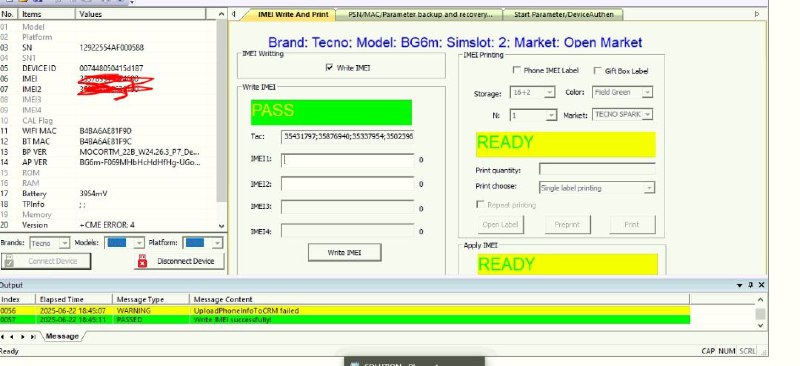Toggle the Write IMEI checkbox
The image size is (800, 366).
pyautogui.click(x=329, y=67)
